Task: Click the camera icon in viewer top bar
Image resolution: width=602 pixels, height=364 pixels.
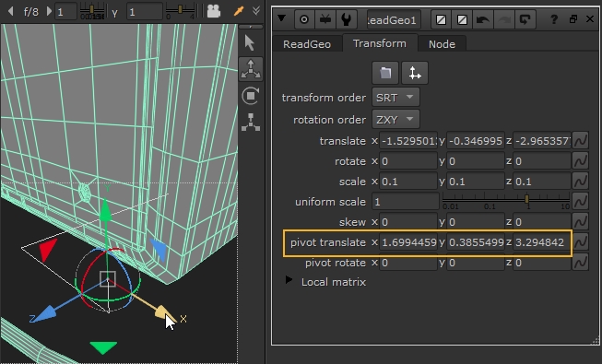Action: tap(214, 11)
